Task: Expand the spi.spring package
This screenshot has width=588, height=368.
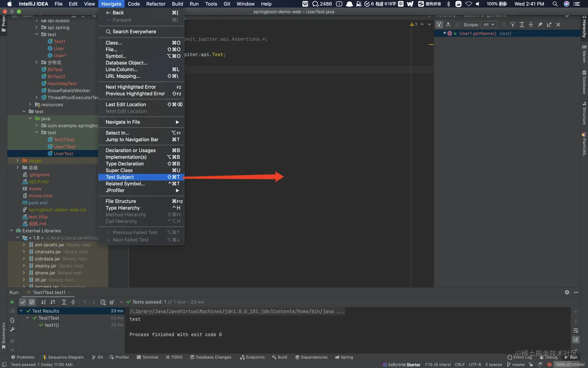Action: (x=37, y=27)
